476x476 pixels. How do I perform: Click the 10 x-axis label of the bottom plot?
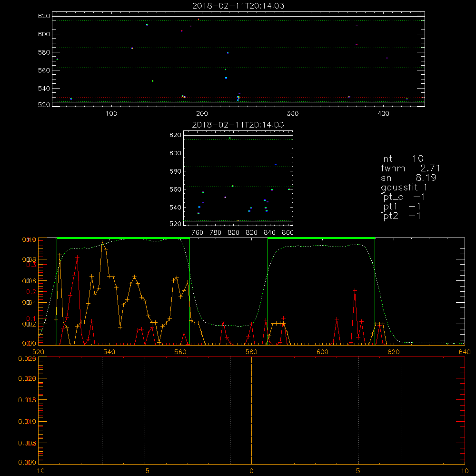tap(465, 471)
